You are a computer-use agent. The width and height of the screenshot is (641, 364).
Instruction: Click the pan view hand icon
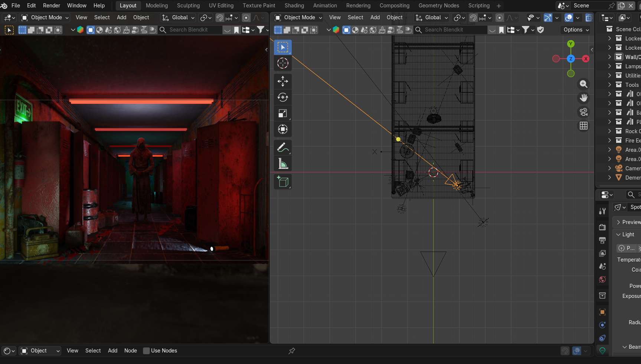(x=583, y=98)
